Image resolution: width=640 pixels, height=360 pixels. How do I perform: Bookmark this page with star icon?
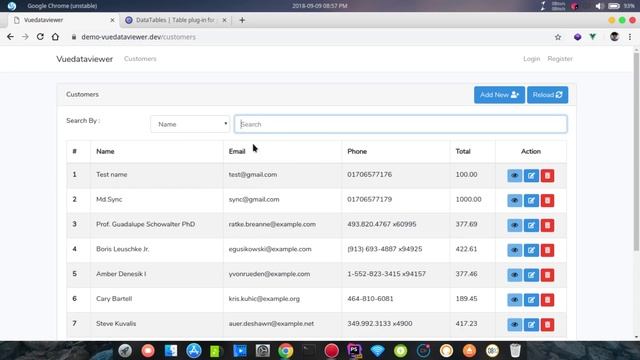pos(558,37)
